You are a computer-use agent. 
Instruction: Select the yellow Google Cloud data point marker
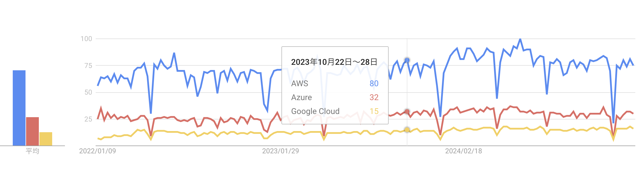pyautogui.click(x=407, y=130)
